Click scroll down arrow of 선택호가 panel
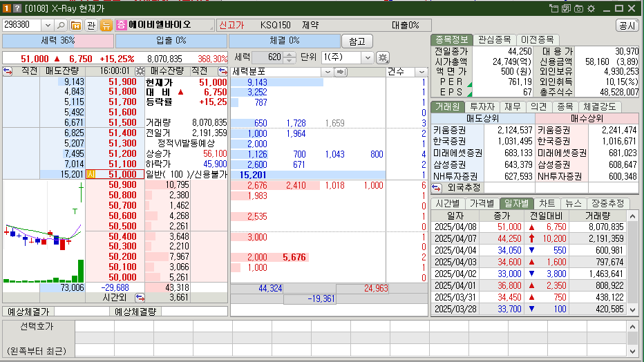Screen dimensions: 644x362 [x=632, y=351]
